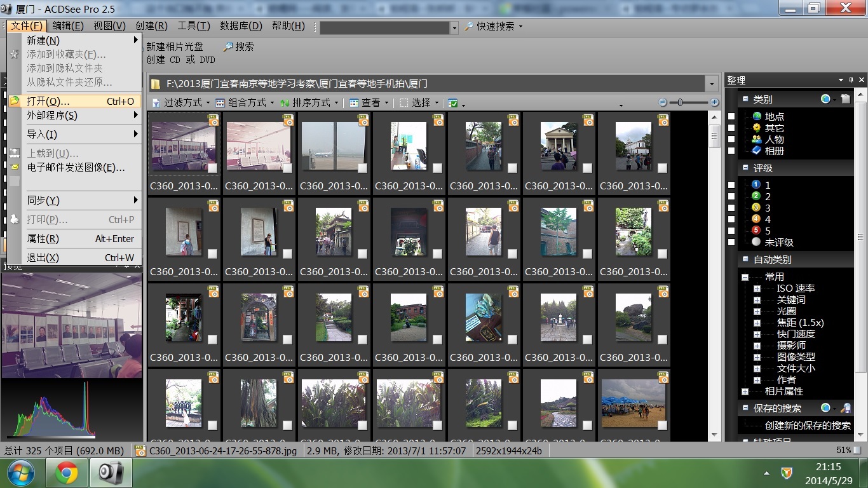Click the thumbnail zoom slider handle
Viewport: 868px width, 488px height.
point(680,102)
